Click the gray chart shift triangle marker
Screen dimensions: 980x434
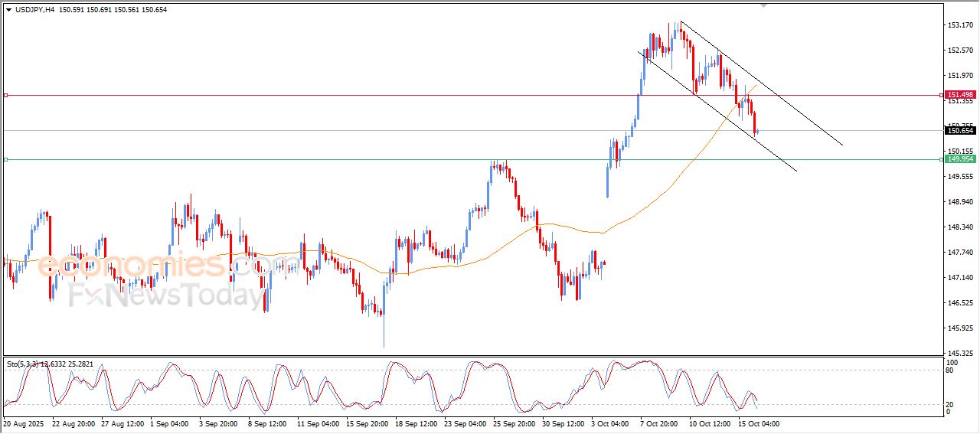point(763,5)
